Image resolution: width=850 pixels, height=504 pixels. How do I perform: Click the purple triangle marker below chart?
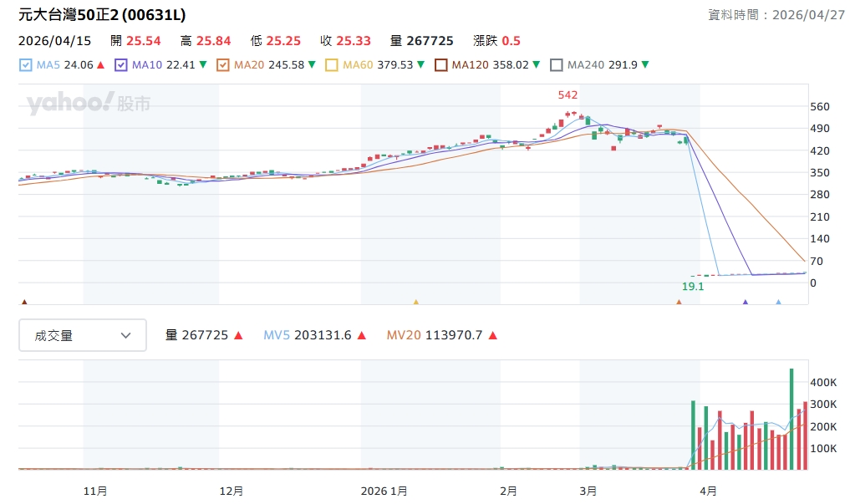(746, 303)
